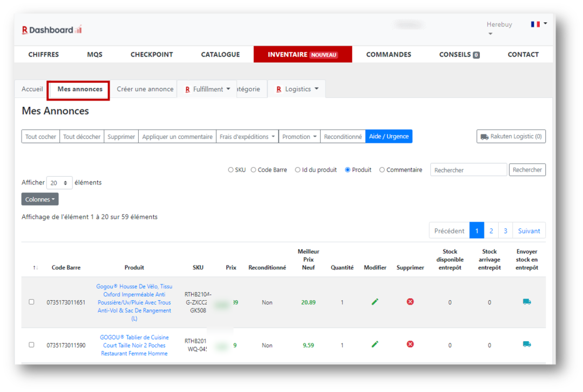Check the checkbox for the first product row
Image resolution: width=583 pixels, height=392 pixels.
click(31, 302)
